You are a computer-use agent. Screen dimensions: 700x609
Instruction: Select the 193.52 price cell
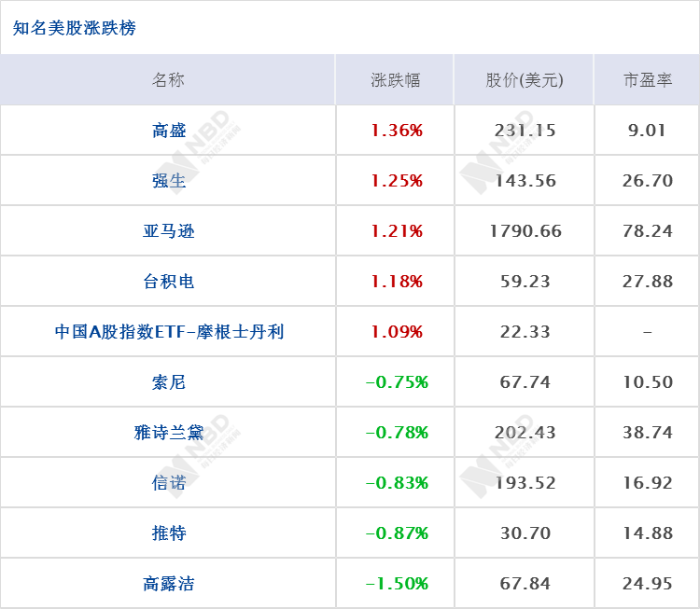pyautogui.click(x=525, y=483)
